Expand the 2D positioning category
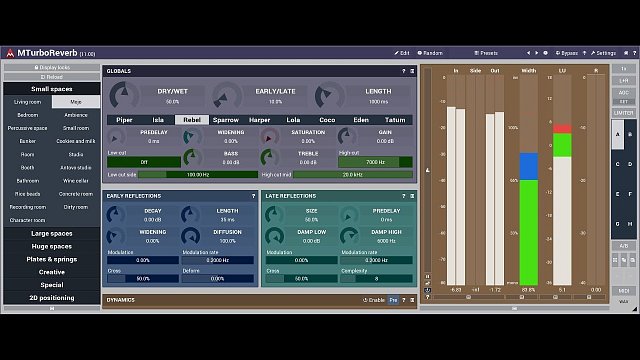This screenshot has height=360, width=640. click(52, 298)
